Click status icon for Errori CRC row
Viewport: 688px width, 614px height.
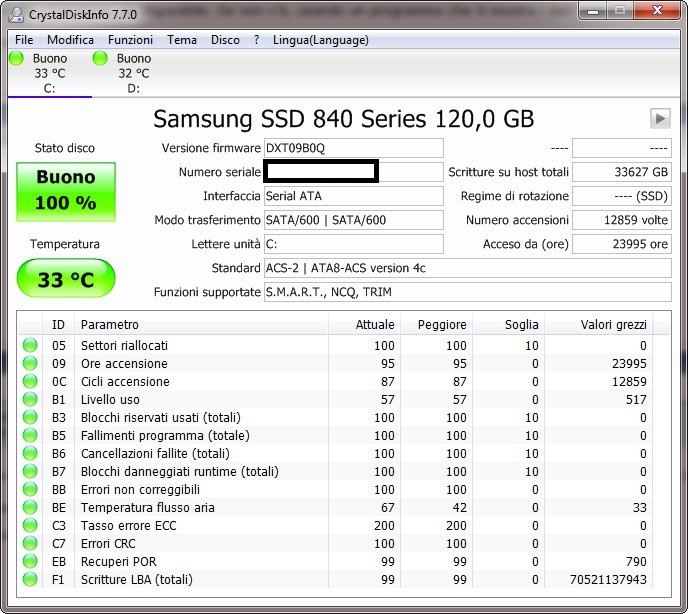pyautogui.click(x=30, y=543)
